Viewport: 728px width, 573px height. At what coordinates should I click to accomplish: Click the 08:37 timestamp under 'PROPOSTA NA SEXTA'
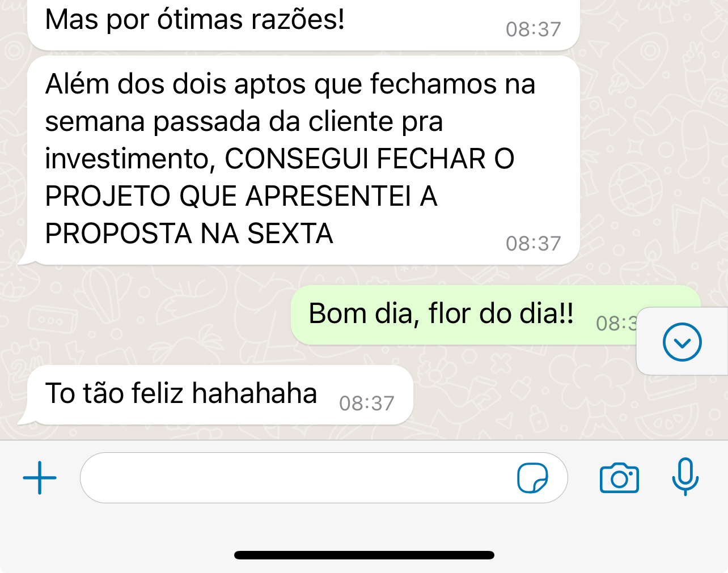point(533,243)
